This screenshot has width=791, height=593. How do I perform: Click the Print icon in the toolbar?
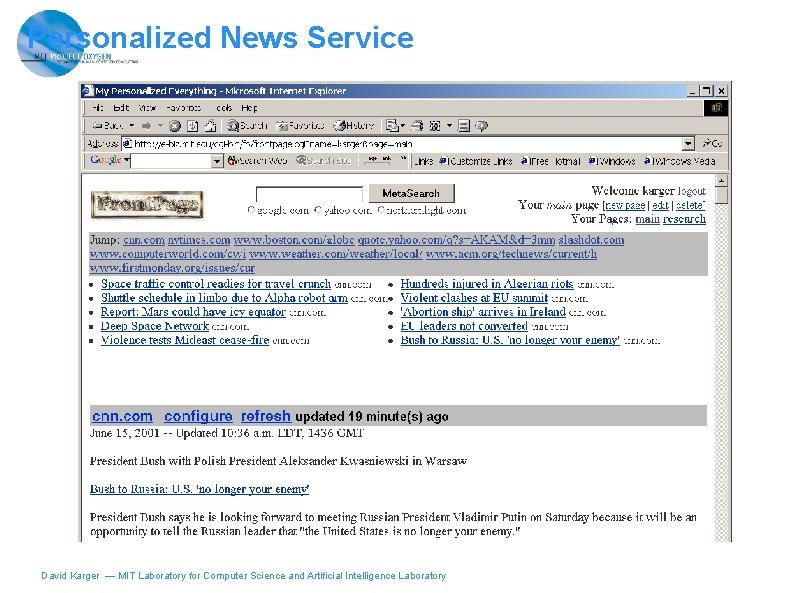pyautogui.click(x=417, y=126)
